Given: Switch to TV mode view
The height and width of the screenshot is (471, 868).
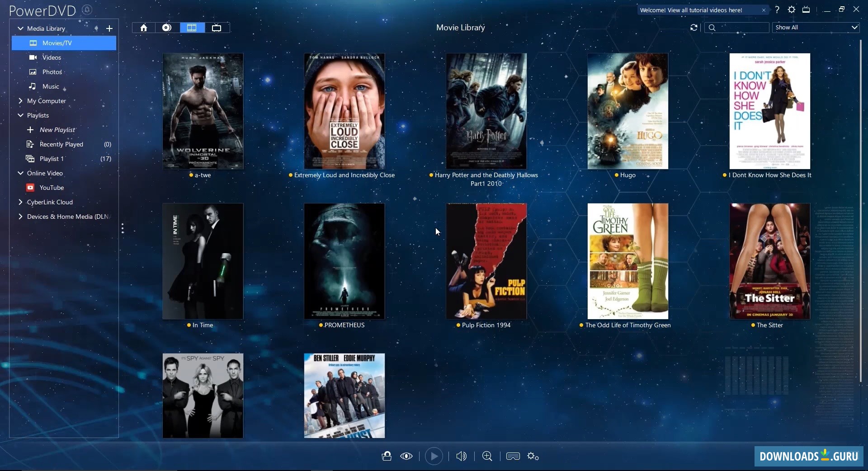Looking at the screenshot, I should (217, 27).
